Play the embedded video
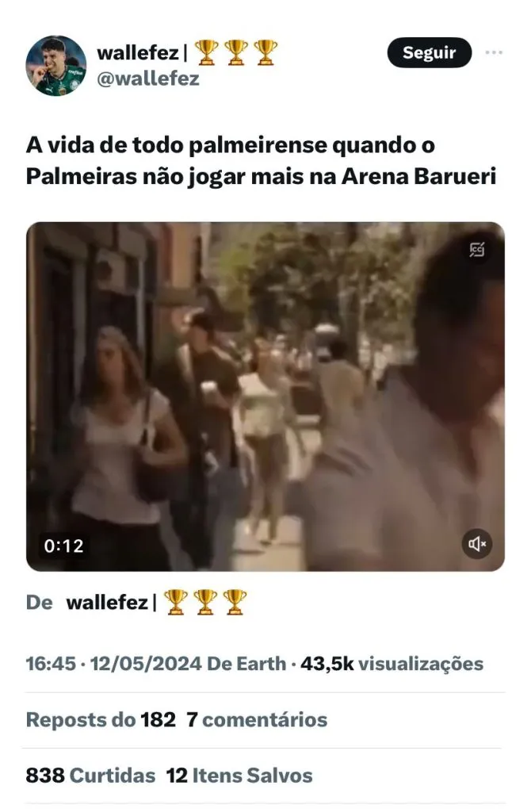This screenshot has width=531, height=812. [x=265, y=396]
